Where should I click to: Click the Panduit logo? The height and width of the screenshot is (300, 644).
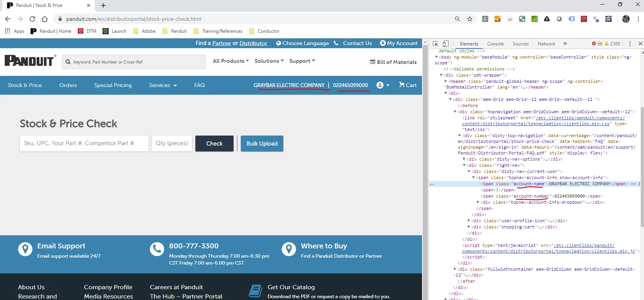click(30, 60)
